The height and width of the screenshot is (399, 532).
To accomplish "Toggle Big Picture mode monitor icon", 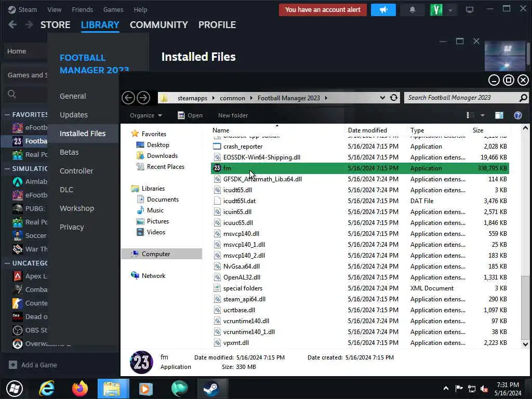I will 470,10.
